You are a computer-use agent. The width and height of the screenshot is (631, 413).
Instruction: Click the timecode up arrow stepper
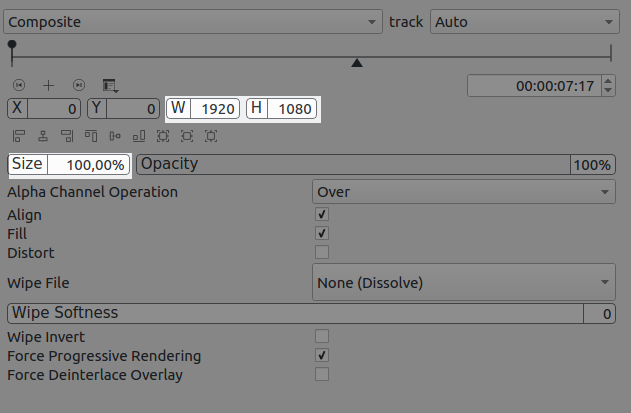(609, 82)
